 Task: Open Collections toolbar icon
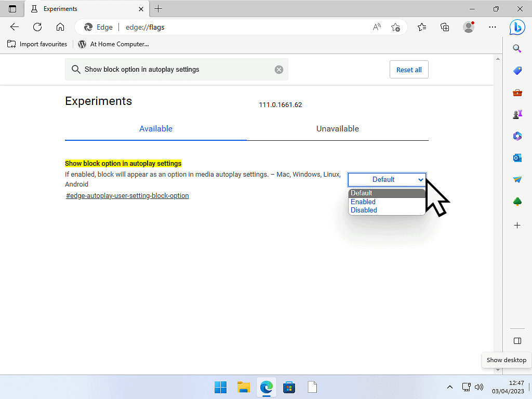pos(445,27)
